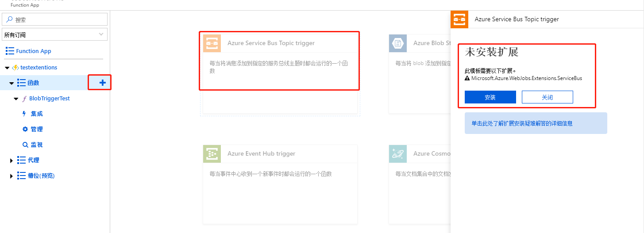The width and height of the screenshot is (644, 233).
Task: Expand the 代理 tree section
Action: (12, 160)
